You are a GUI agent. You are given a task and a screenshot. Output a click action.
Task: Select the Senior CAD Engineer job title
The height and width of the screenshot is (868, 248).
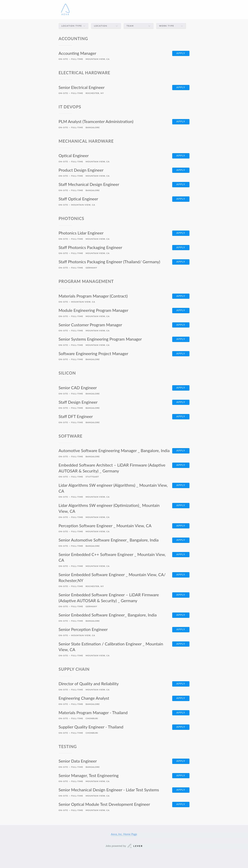77,388
